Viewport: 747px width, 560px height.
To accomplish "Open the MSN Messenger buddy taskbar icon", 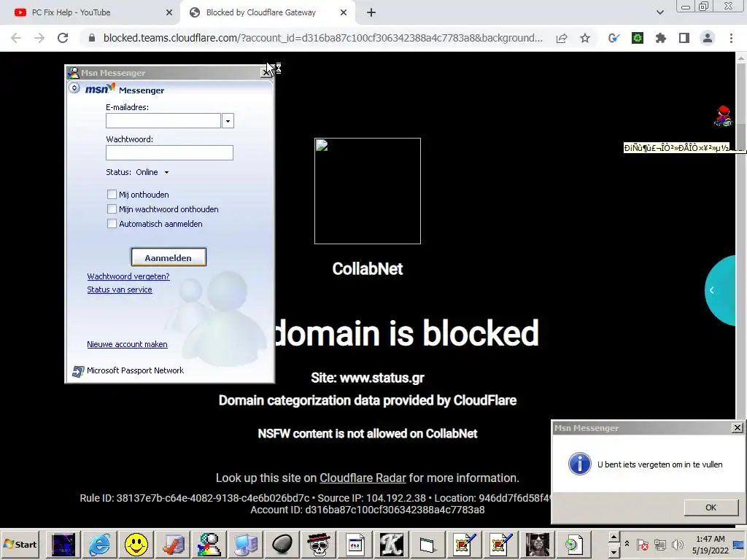I will coord(209,544).
